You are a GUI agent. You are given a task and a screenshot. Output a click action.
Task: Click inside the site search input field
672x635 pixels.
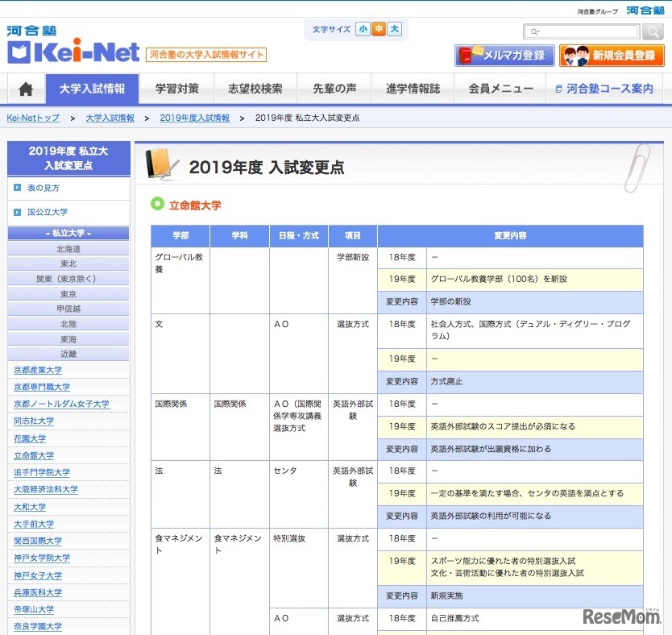tap(588, 31)
